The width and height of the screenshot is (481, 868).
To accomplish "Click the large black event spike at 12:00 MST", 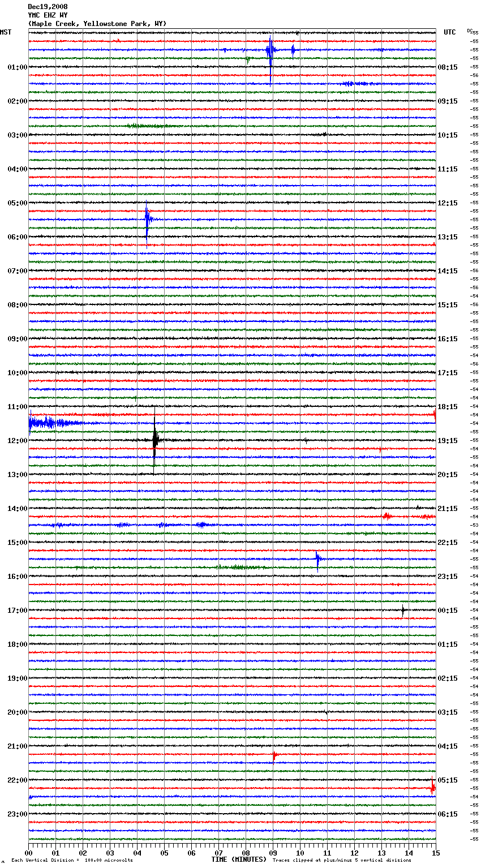I will point(155,440).
